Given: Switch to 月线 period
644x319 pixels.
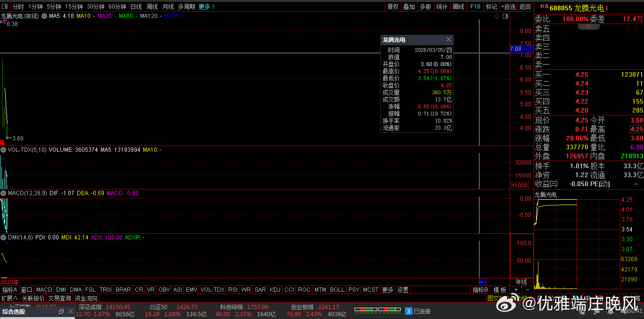Looking at the screenshot, I should tap(168, 7).
